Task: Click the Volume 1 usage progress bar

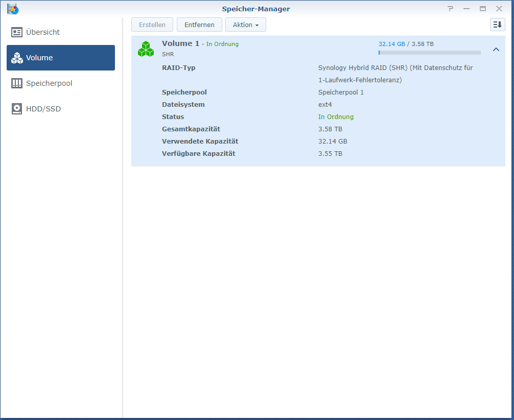Action: click(x=429, y=53)
